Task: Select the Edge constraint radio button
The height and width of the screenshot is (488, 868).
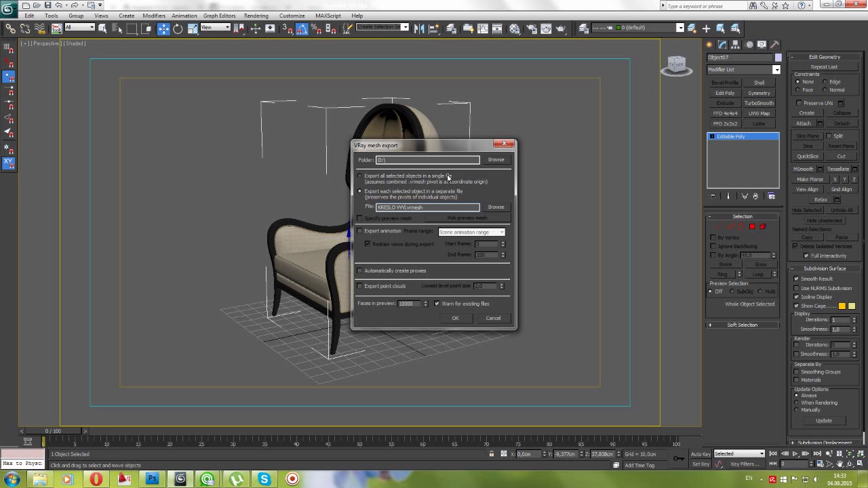Action: click(x=825, y=82)
